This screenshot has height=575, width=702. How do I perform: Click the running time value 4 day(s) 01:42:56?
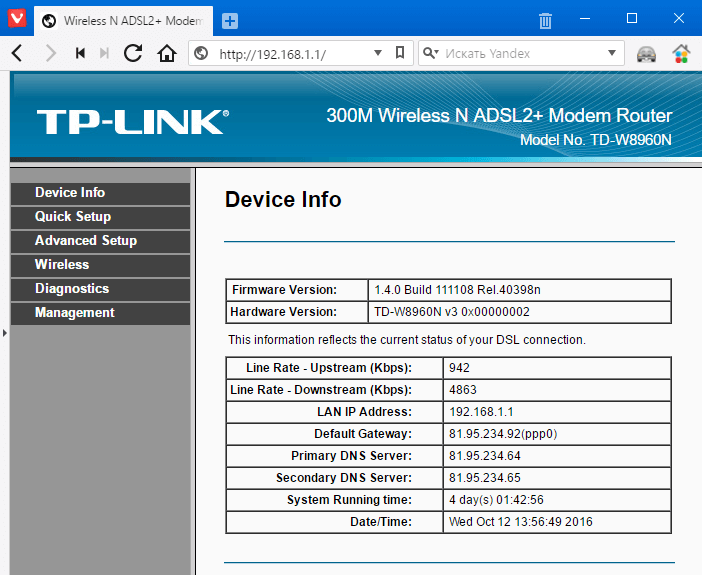pyautogui.click(x=497, y=500)
